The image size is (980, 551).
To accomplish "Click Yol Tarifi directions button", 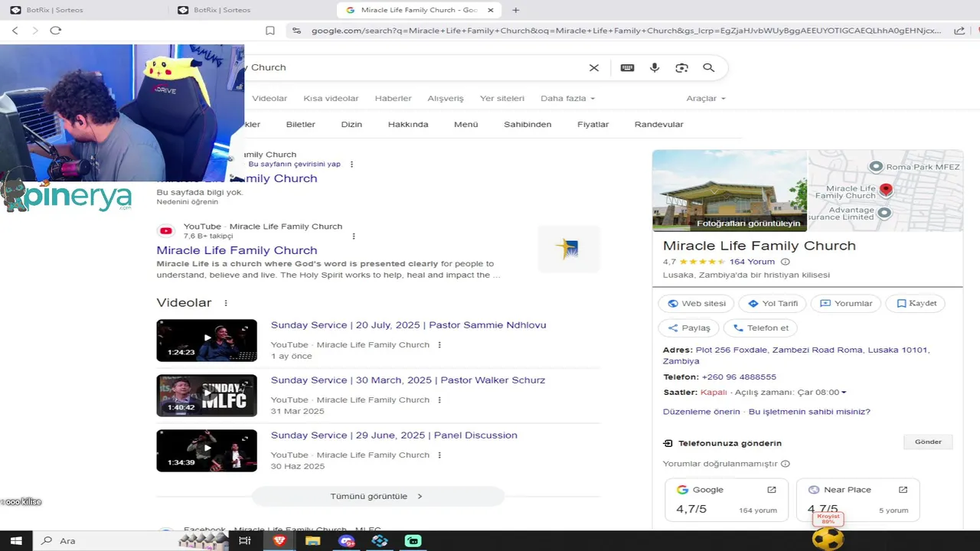I will pos(773,304).
